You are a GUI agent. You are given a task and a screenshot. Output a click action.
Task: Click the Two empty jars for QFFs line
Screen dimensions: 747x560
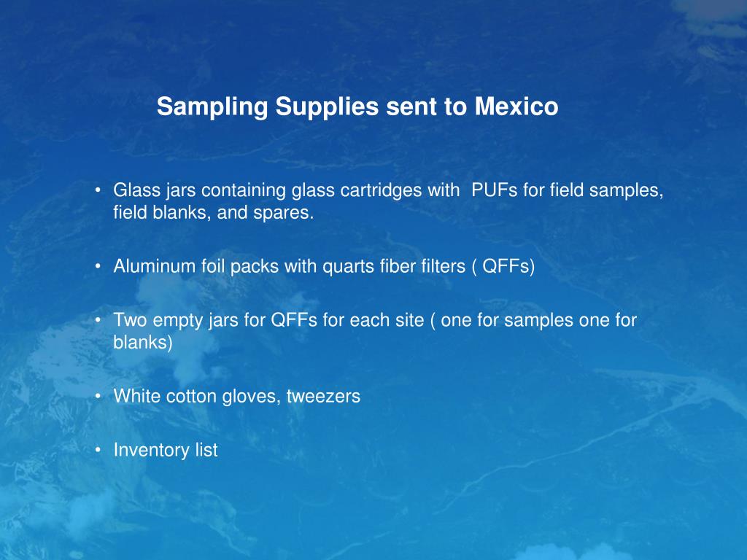click(375, 320)
